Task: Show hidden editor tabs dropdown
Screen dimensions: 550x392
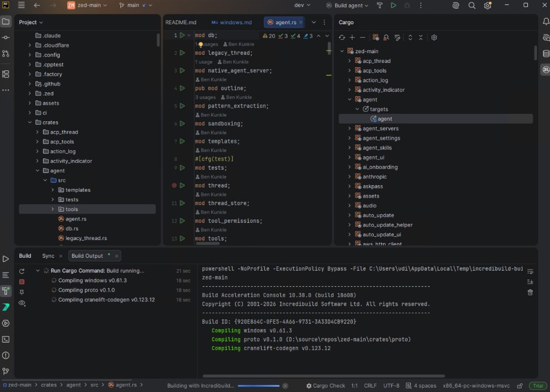Action: coord(314,22)
